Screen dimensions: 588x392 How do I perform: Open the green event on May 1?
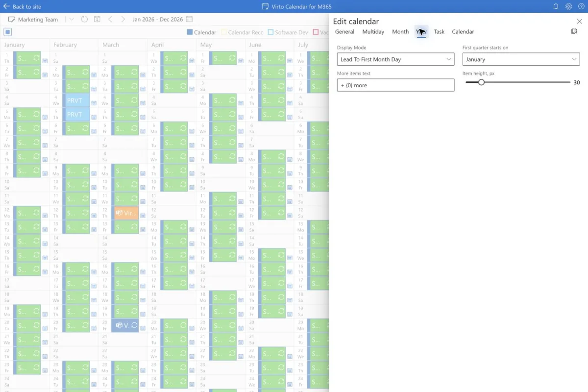(x=223, y=58)
